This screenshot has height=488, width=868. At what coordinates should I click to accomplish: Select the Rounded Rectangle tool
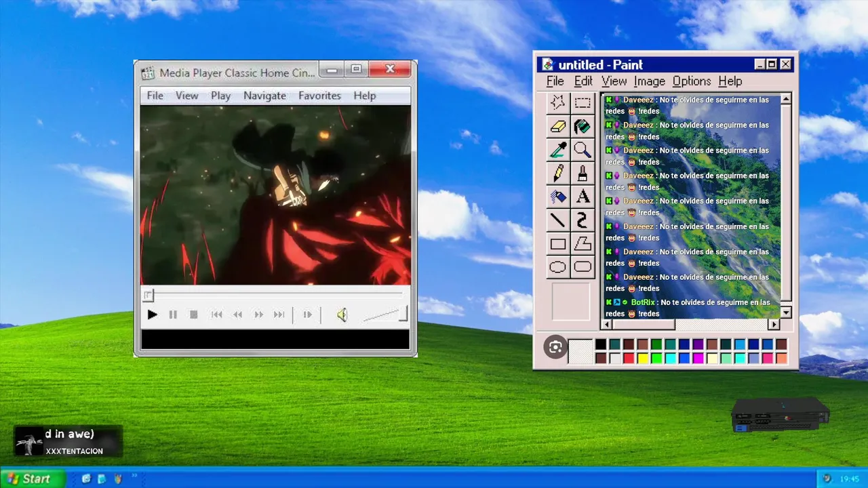coord(583,267)
